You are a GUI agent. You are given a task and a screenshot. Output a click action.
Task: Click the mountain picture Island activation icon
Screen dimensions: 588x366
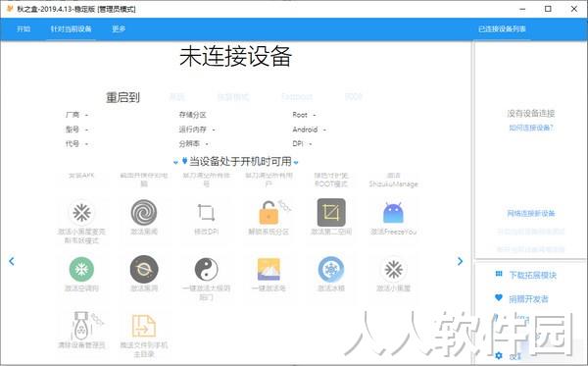pyautogui.click(x=269, y=269)
